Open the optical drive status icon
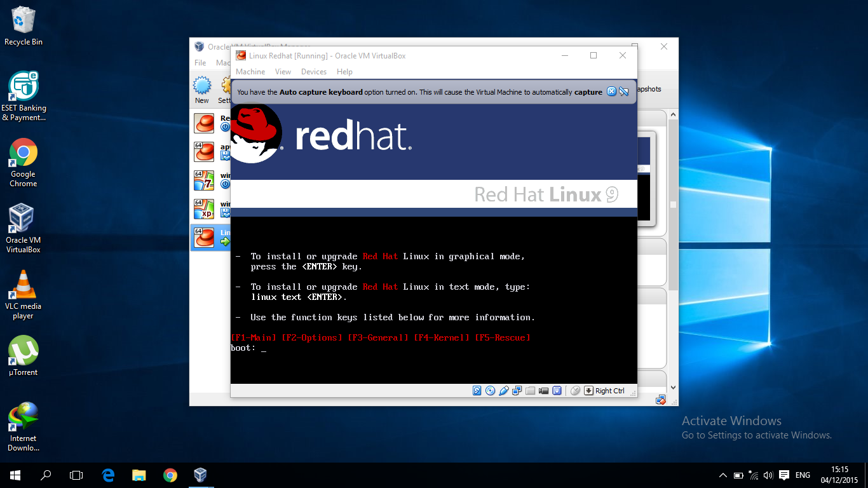 (490, 390)
